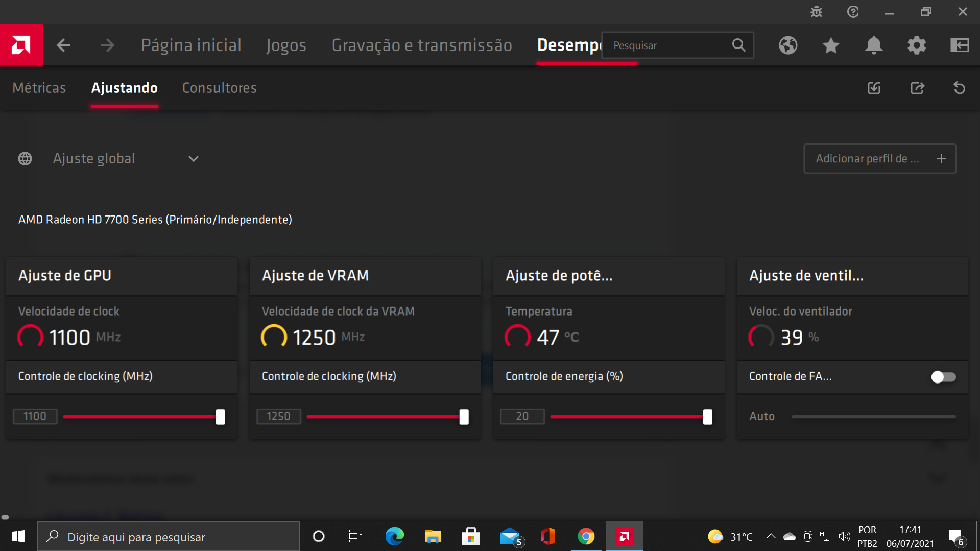980x551 pixels.
Task: Click the power 20 value field
Action: (x=522, y=416)
